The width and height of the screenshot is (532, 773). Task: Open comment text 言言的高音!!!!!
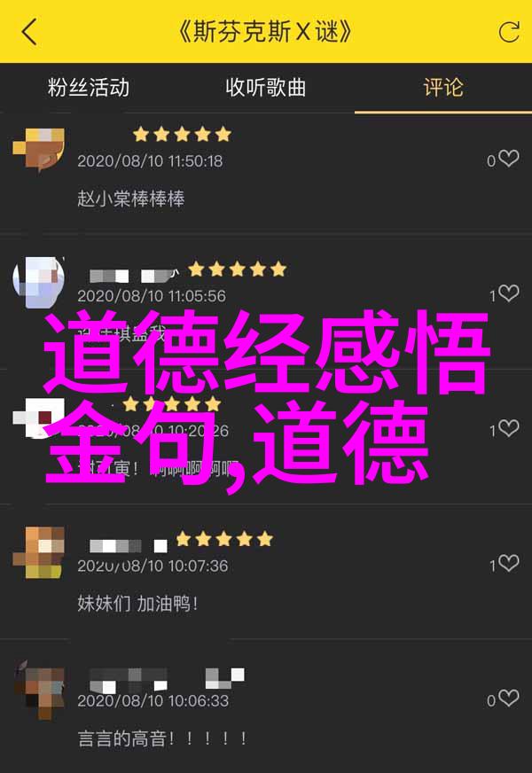pos(161,738)
